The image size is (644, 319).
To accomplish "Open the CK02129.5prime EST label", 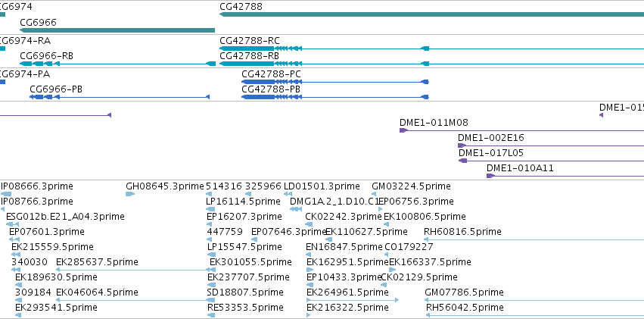I will (419, 277).
